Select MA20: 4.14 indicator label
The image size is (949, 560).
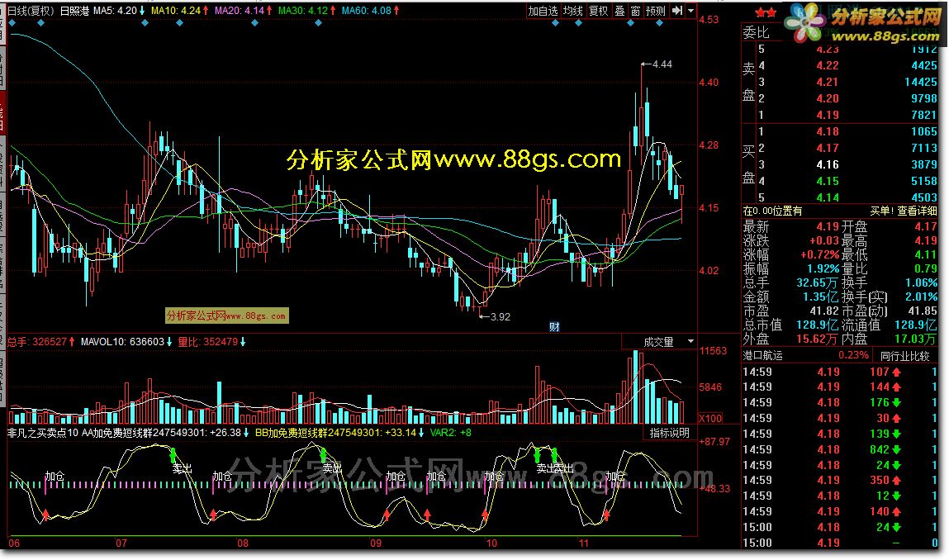240,11
